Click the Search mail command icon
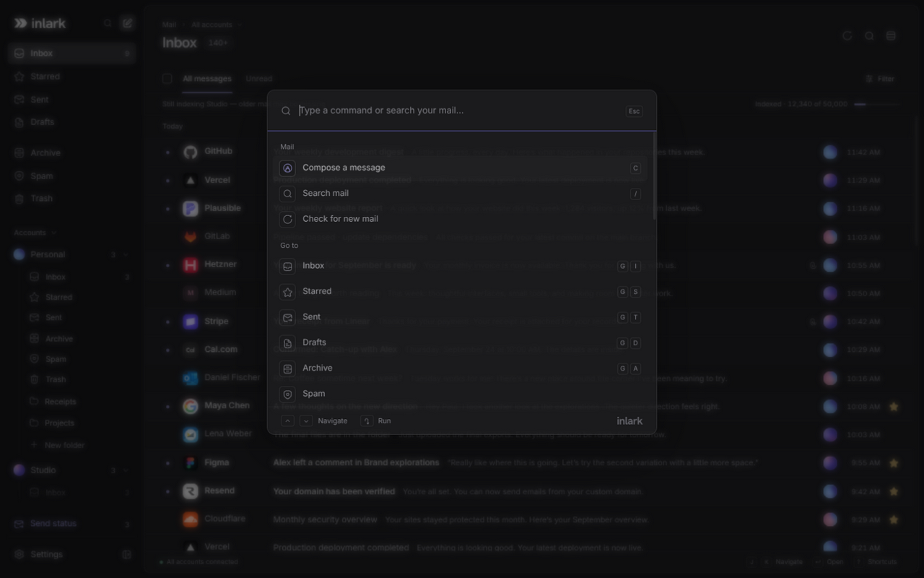Viewport: 924px width, 578px height. (x=287, y=194)
